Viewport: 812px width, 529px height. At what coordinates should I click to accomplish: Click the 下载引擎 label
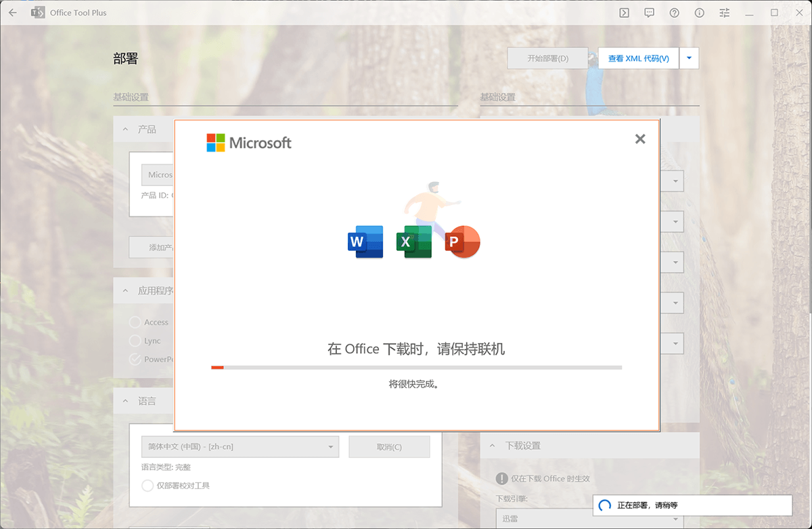tap(512, 499)
